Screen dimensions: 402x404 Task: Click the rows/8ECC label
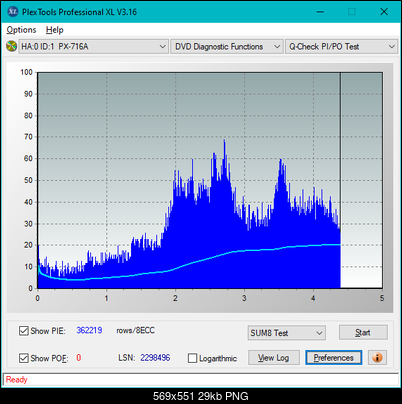[135, 330]
